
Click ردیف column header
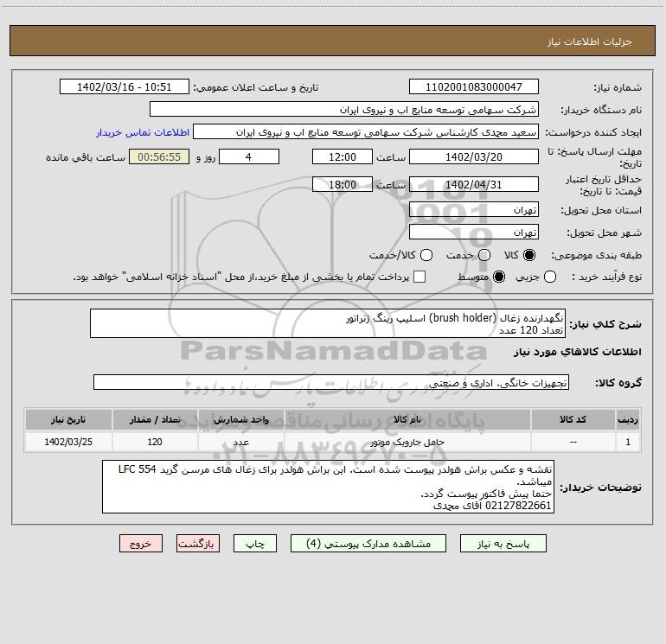628,419
